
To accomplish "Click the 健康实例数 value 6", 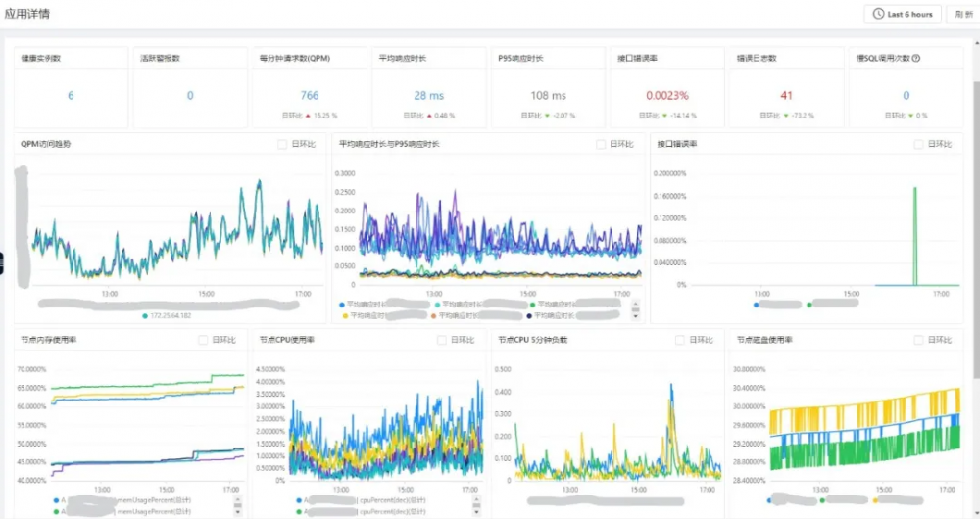I will click(x=71, y=96).
